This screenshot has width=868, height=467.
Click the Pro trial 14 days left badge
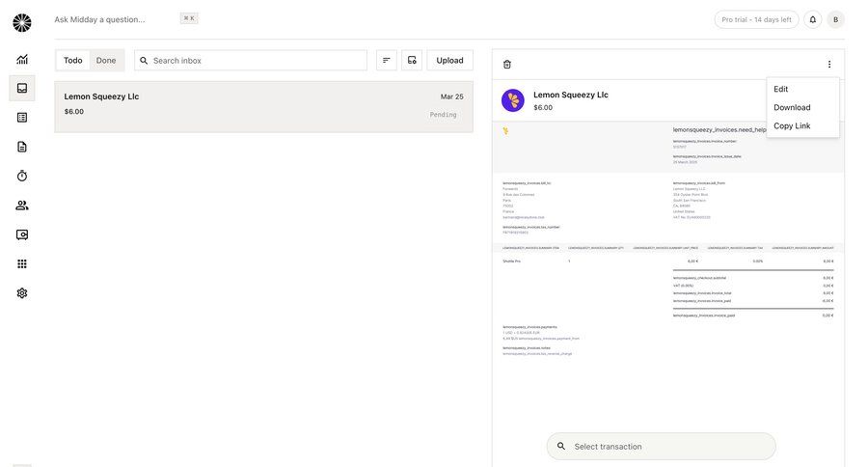[757, 19]
